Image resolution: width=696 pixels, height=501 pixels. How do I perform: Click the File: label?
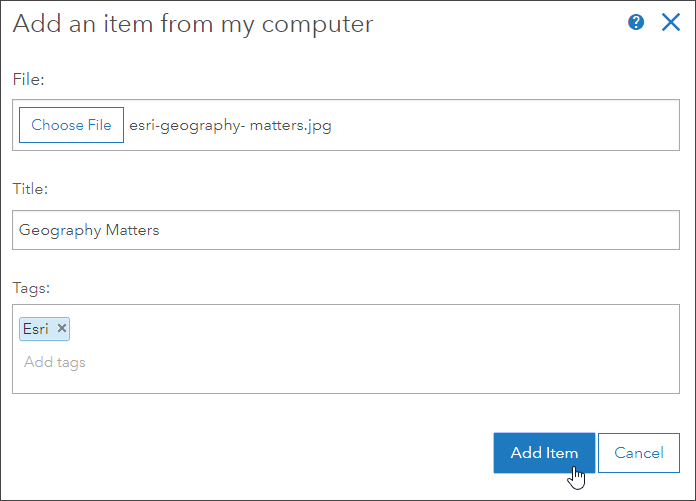(29, 78)
